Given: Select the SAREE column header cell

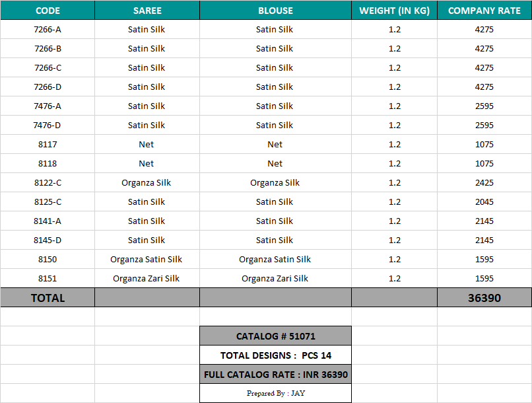Looking at the screenshot, I should (x=147, y=11).
